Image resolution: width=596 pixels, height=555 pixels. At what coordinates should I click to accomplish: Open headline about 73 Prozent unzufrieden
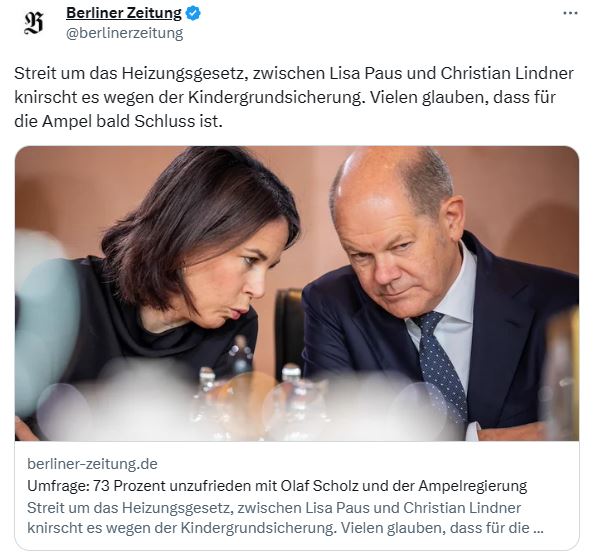pos(277,485)
